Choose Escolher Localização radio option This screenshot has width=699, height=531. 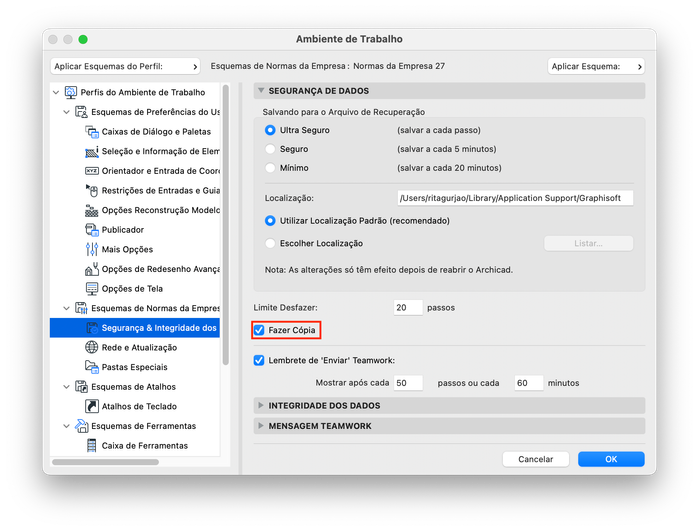(x=270, y=243)
